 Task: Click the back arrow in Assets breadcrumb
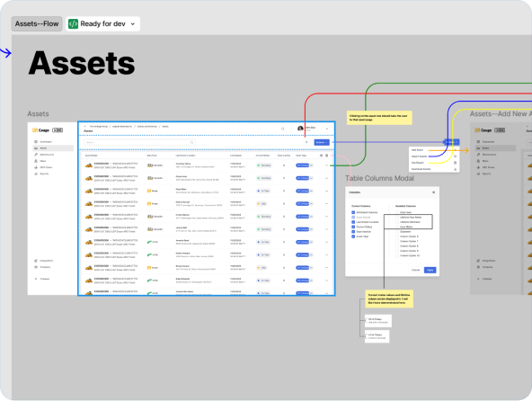(x=84, y=126)
